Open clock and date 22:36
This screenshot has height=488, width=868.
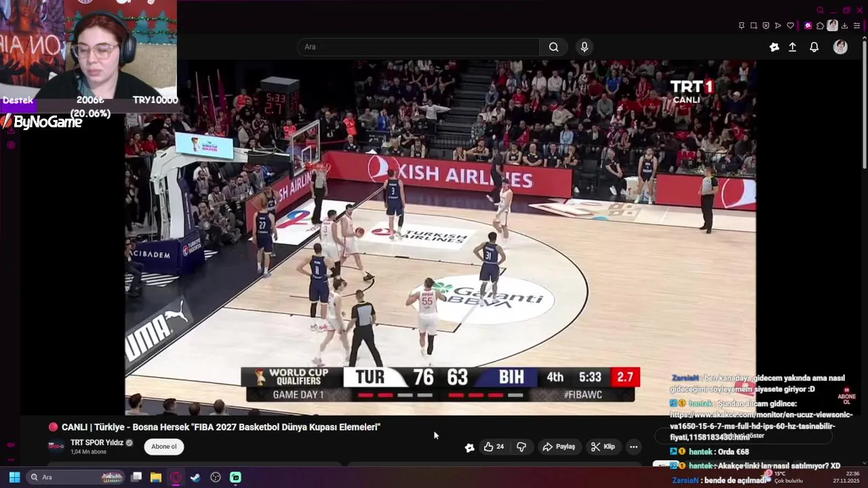click(x=846, y=477)
